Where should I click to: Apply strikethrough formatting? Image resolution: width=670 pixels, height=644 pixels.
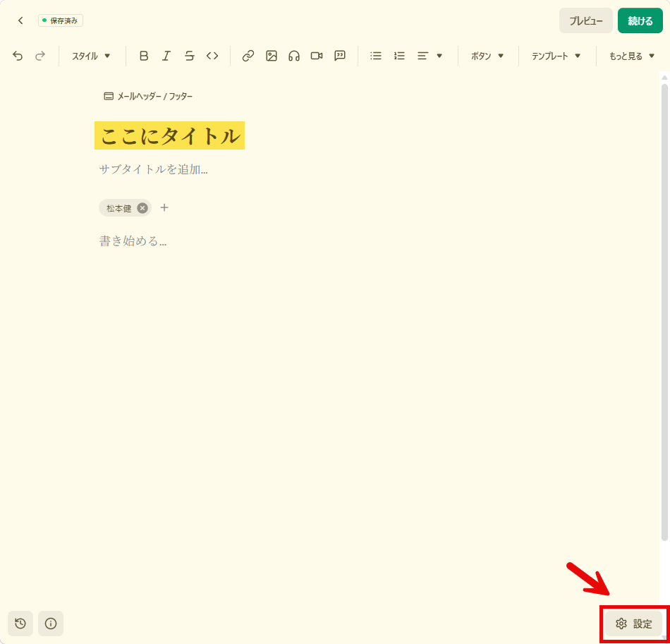189,56
